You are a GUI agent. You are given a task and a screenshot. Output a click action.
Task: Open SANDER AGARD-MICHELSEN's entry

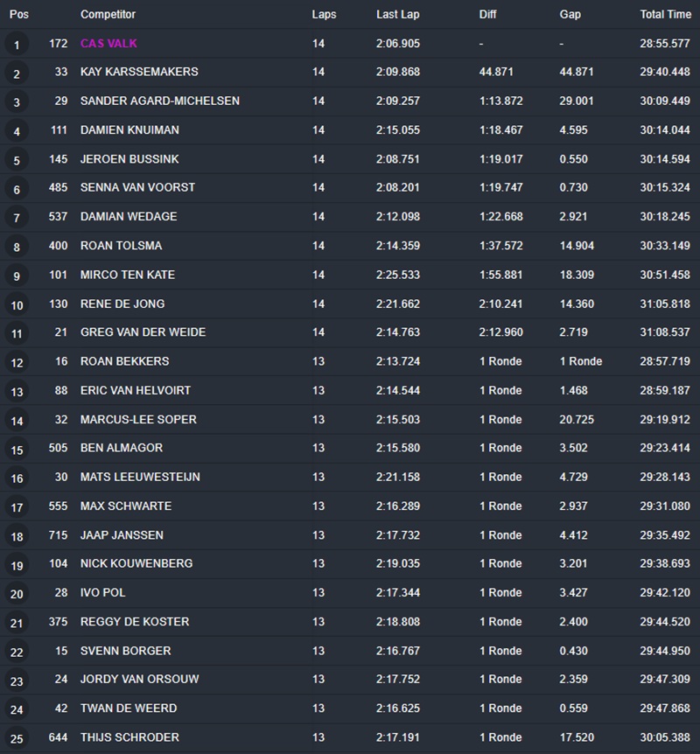click(159, 101)
